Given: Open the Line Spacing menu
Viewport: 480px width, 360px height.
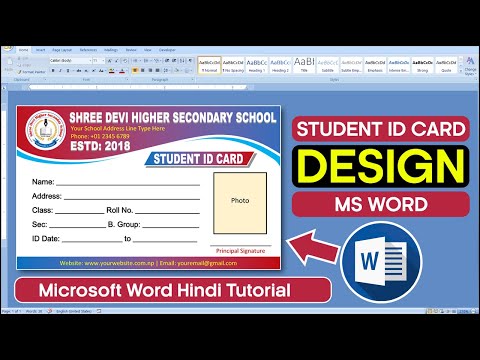Looking at the screenshot, I should point(167,71).
